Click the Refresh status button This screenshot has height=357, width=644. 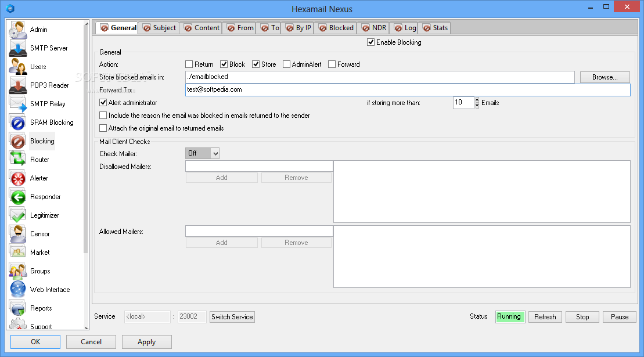click(x=545, y=317)
